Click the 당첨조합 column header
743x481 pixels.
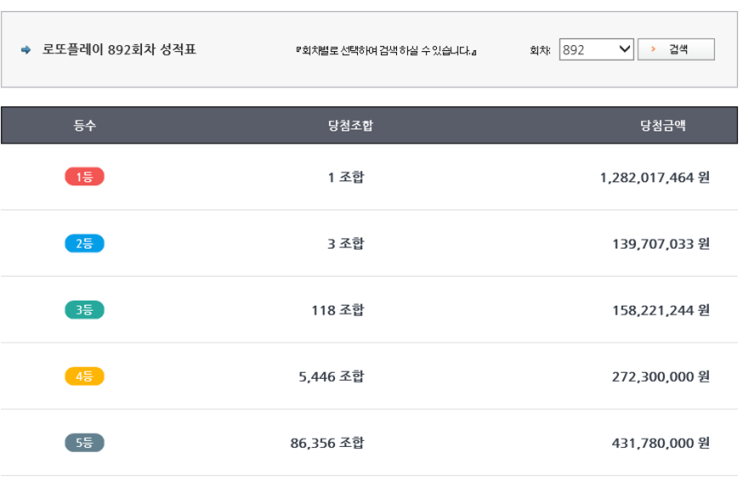coord(350,126)
